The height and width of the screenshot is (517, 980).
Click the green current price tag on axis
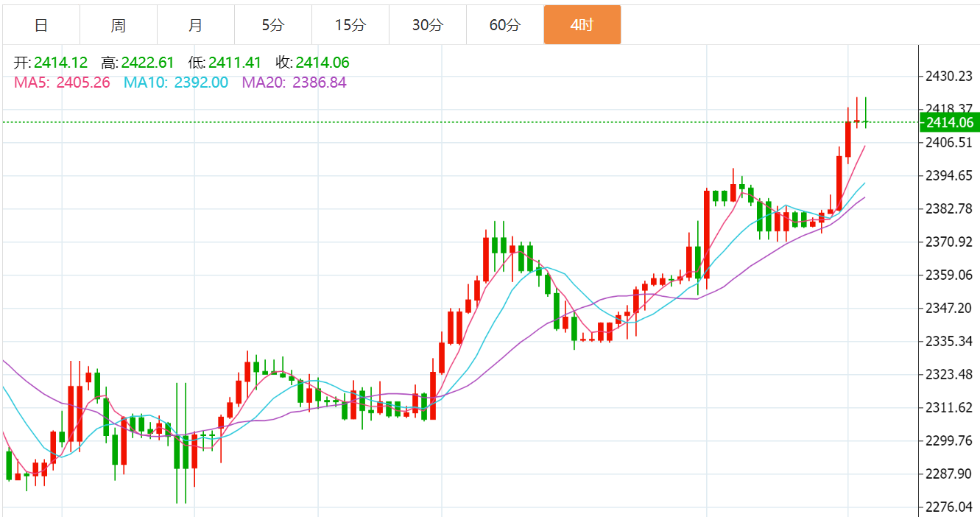click(948, 122)
